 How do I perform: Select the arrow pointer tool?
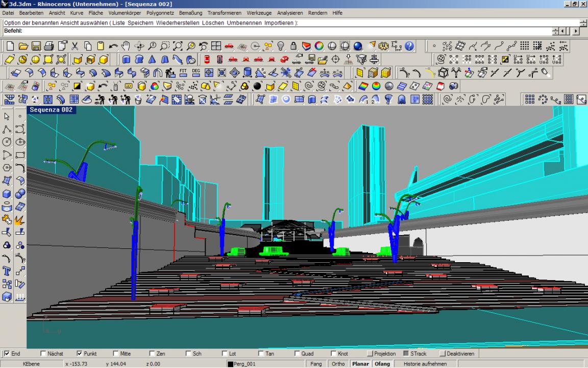(x=7, y=117)
